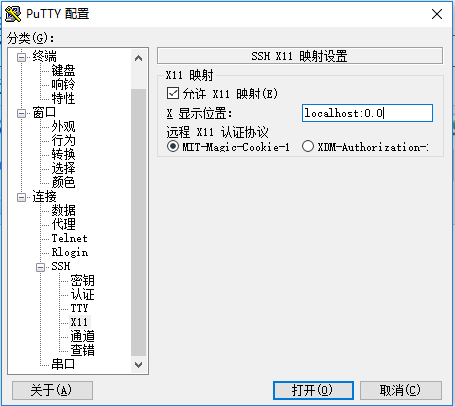The width and height of the screenshot is (455, 406).
Task: Open 颜色 colour settings
Action: coord(63,182)
